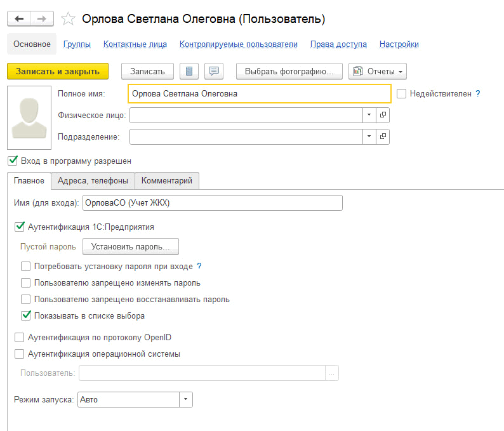Click the Имя (для входа) input field

213,202
